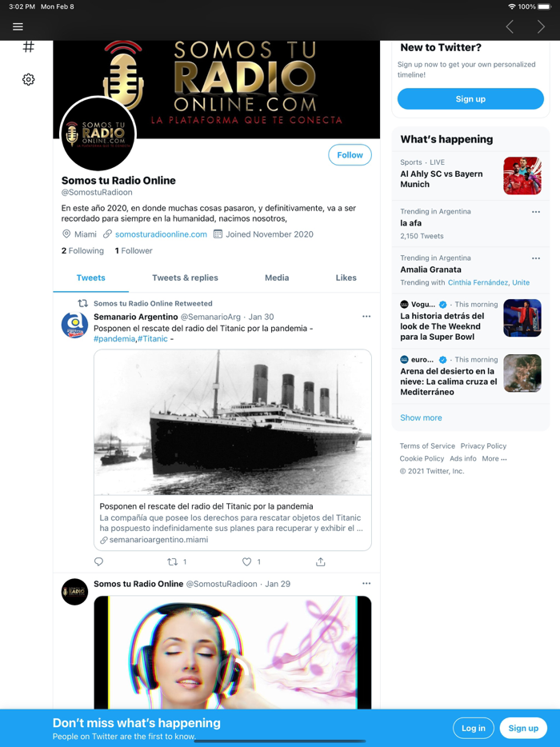This screenshot has height=747, width=560.
Task: Retweet the Titanic radio tweet
Action: click(173, 561)
